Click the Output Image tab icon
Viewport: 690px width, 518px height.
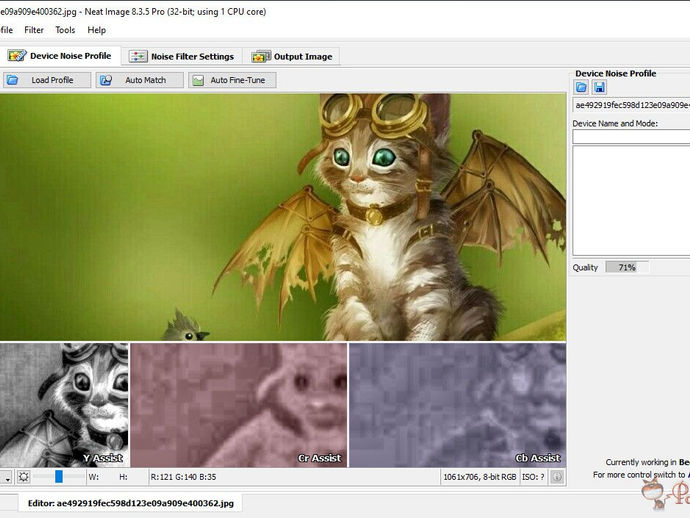[x=261, y=56]
